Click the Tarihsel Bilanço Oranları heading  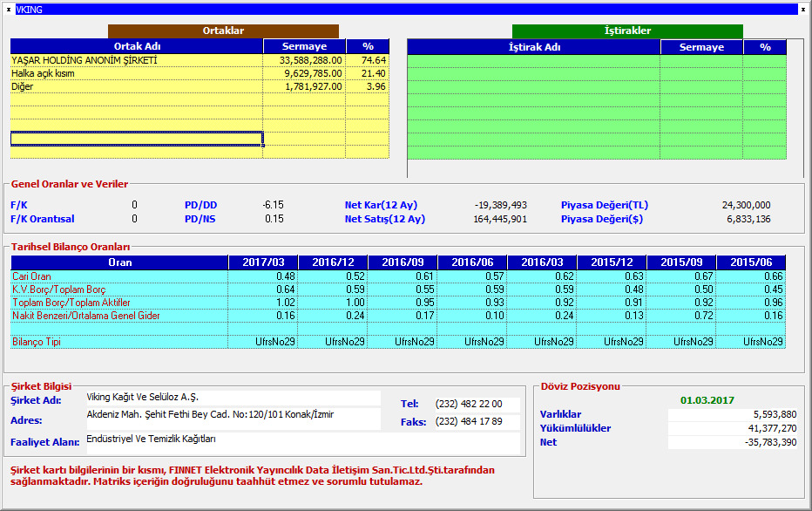point(71,247)
